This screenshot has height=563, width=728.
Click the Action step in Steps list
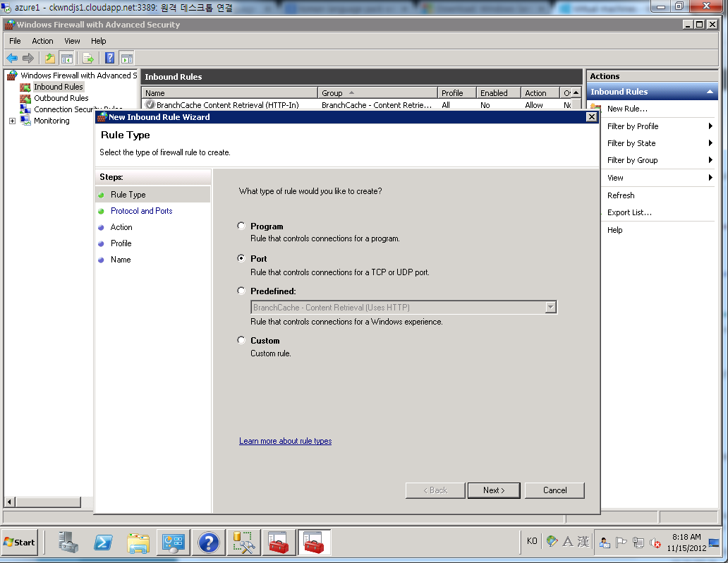tap(121, 227)
